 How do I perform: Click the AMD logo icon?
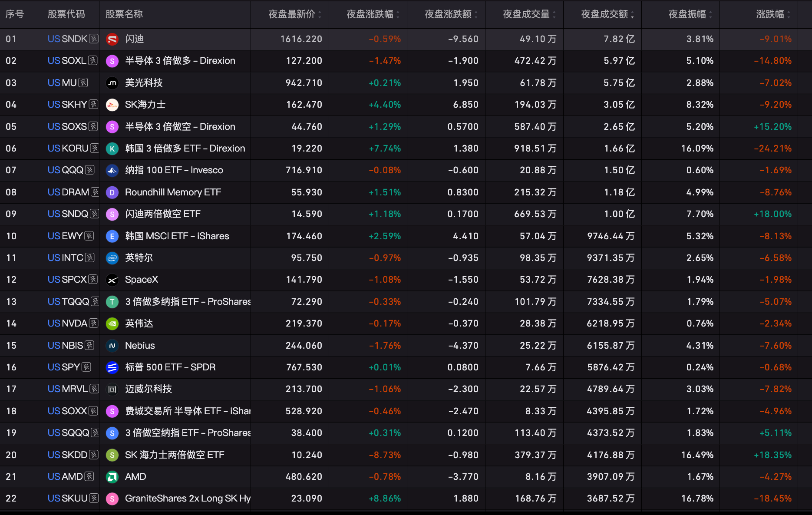[x=112, y=477]
